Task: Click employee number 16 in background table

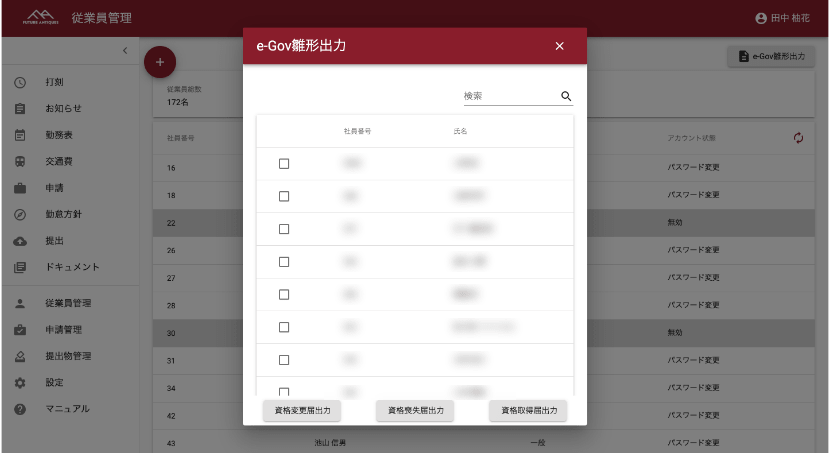Action: click(171, 168)
